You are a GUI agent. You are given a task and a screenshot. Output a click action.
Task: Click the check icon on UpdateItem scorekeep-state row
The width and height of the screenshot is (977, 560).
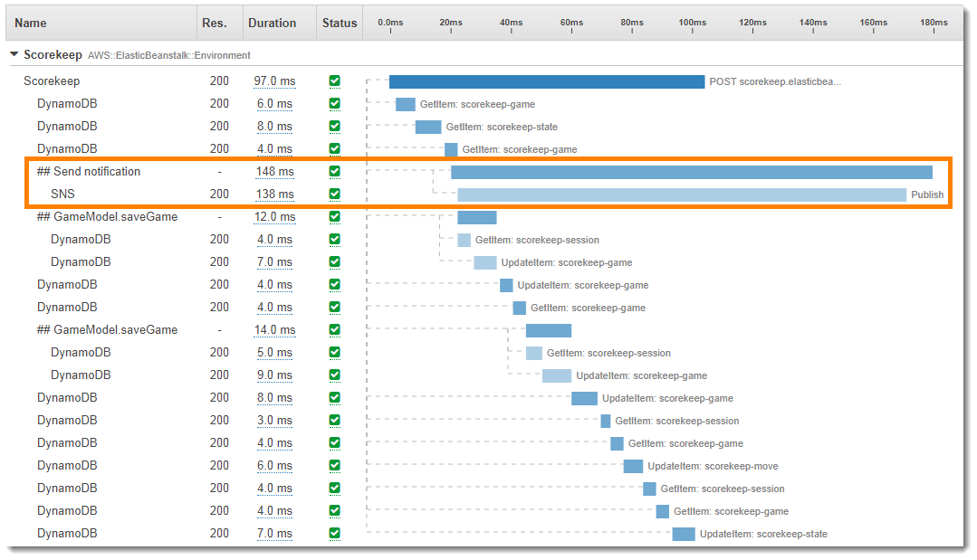tap(334, 533)
